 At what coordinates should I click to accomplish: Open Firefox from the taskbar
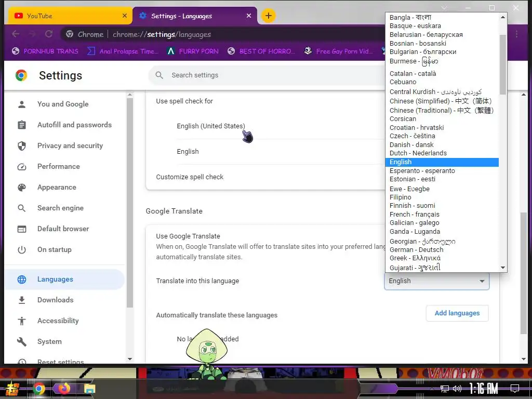click(64, 389)
